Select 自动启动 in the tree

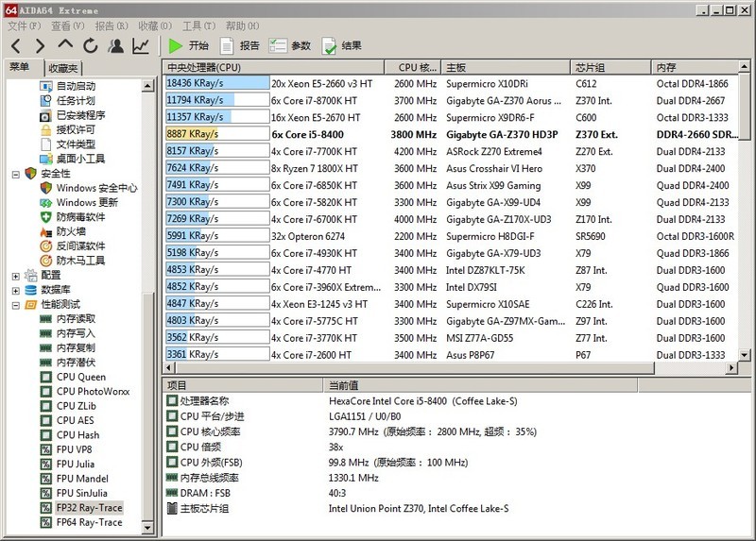[x=76, y=86]
